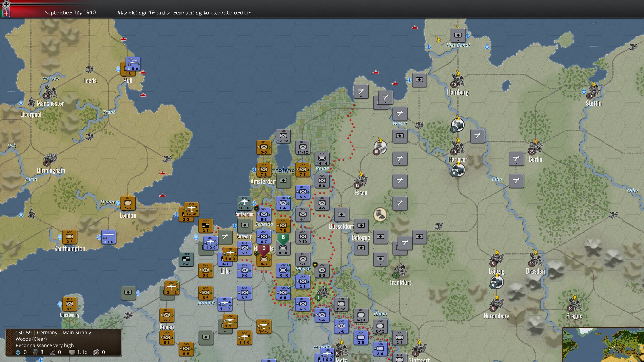Select the blue 0-1-0 naval unit
The height and width of the screenshot is (362, 644).
click(x=108, y=237)
